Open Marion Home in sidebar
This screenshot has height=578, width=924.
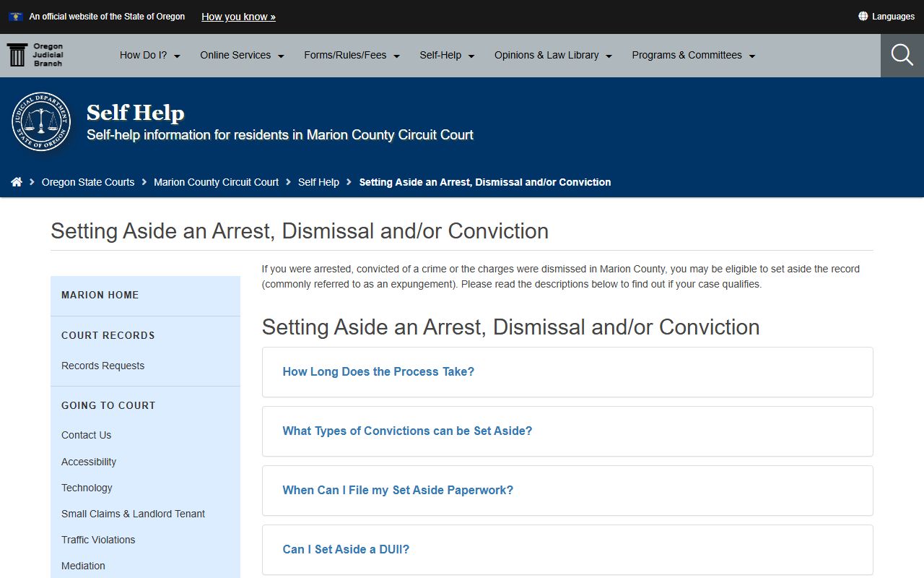click(100, 295)
